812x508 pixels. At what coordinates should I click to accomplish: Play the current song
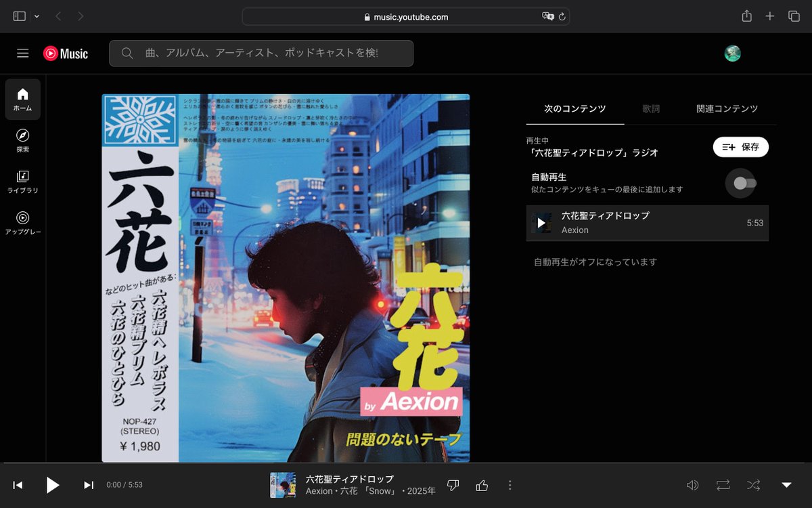(53, 485)
